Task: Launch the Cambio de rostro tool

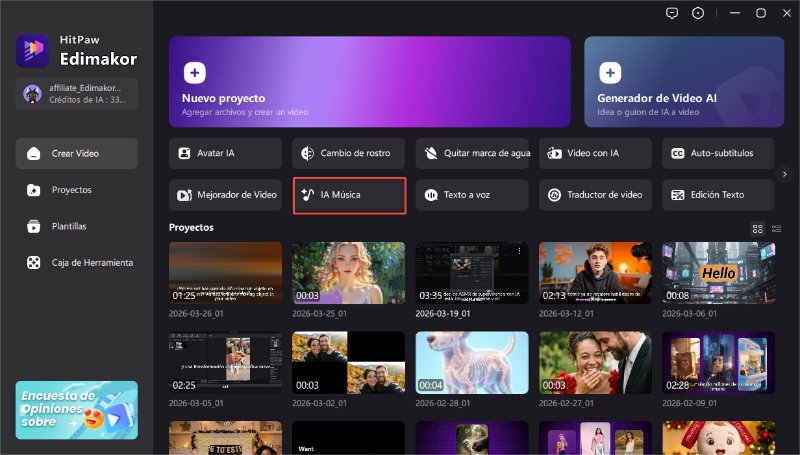Action: [x=349, y=153]
